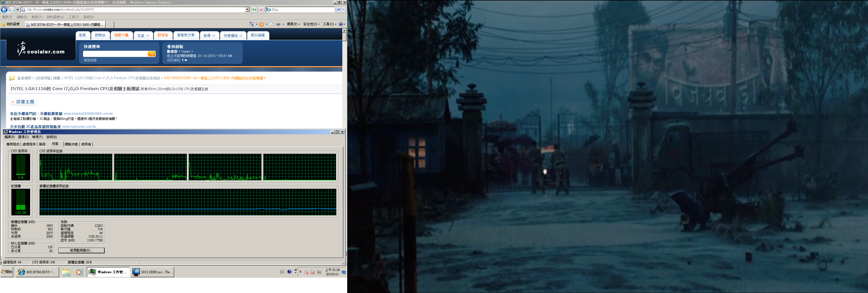Expand the 搜尋 forum dropdown
Screen dimensions: 868x293
point(209,35)
